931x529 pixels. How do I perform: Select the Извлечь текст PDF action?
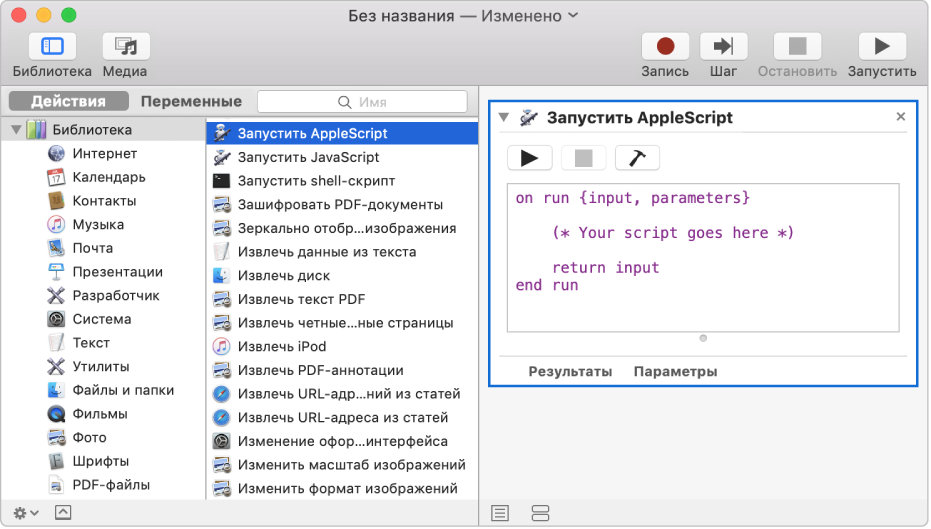pyautogui.click(x=342, y=300)
